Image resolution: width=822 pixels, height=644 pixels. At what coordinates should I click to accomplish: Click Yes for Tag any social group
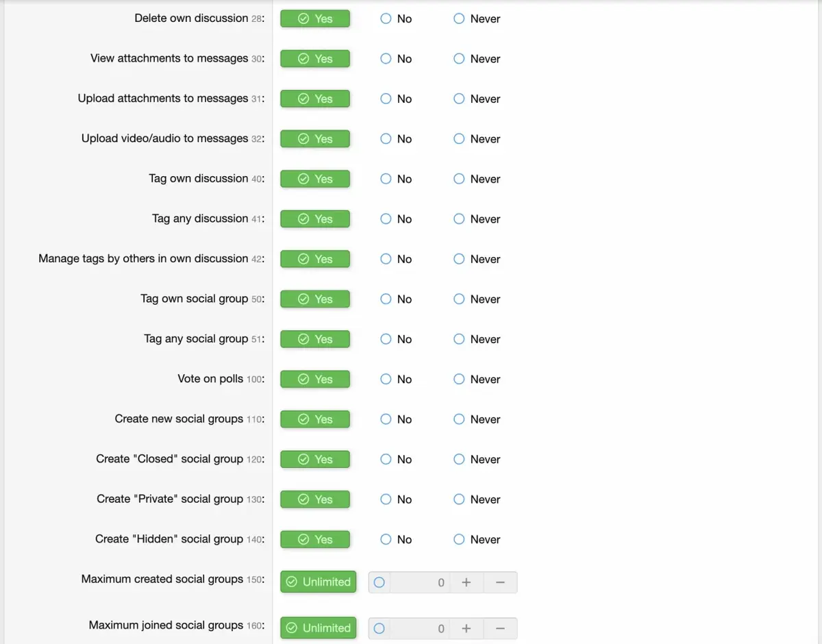point(315,340)
